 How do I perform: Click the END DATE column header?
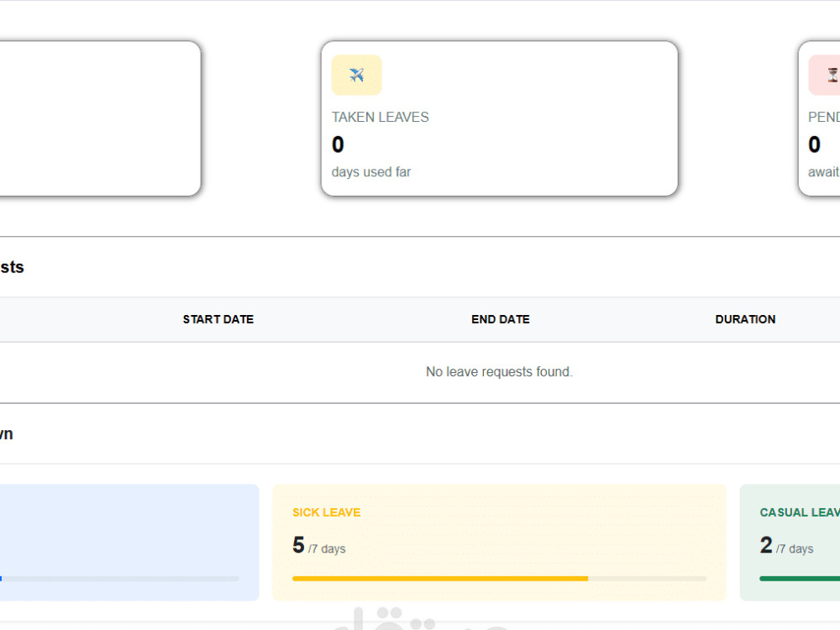[501, 319]
